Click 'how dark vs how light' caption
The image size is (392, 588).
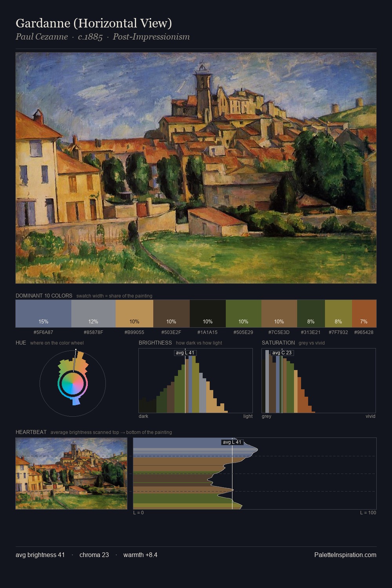(199, 343)
